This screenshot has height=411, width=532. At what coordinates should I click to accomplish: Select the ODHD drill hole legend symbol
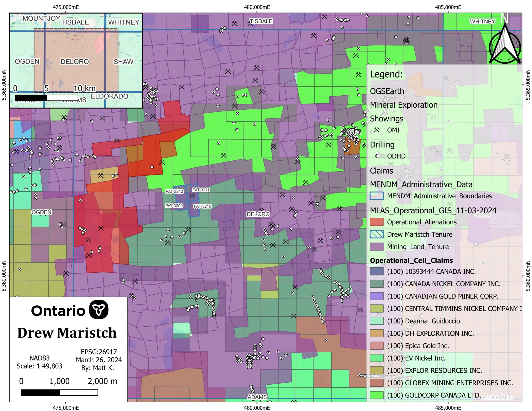pos(377,156)
